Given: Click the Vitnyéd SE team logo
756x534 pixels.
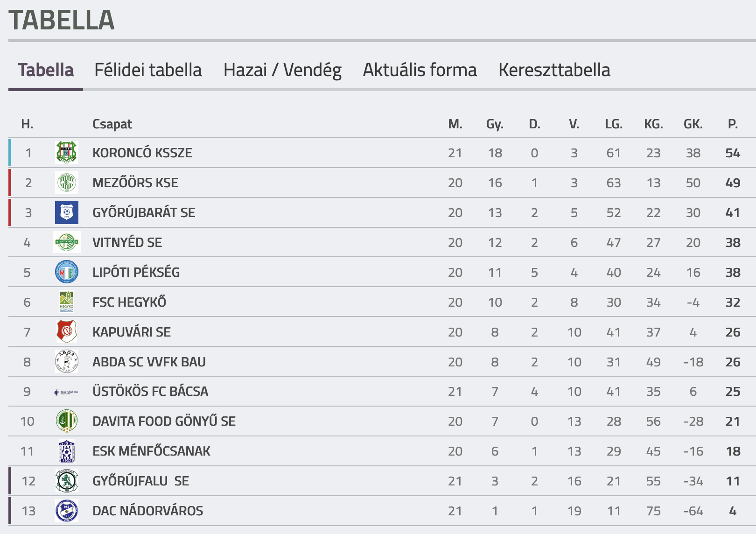Looking at the screenshot, I should click(66, 242).
